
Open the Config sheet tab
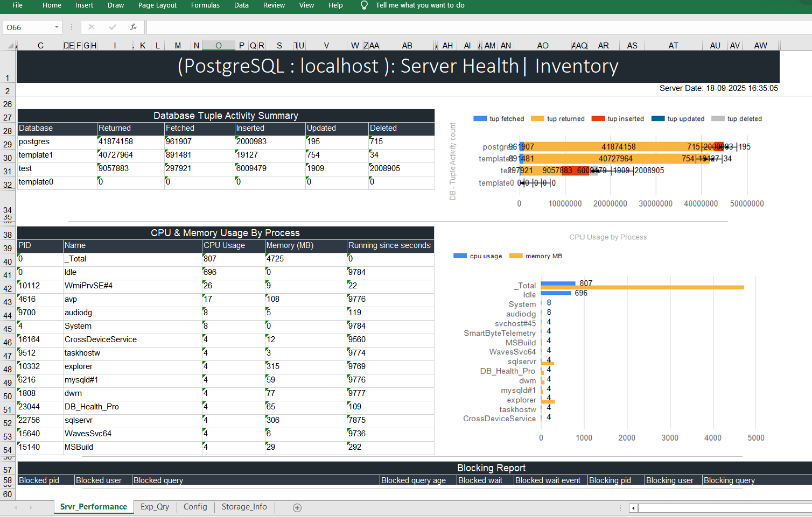[x=195, y=507]
